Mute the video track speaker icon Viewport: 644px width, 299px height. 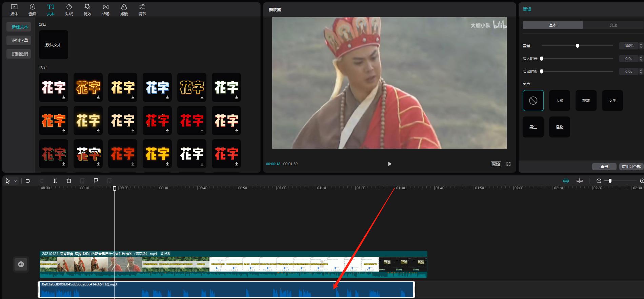point(21,264)
